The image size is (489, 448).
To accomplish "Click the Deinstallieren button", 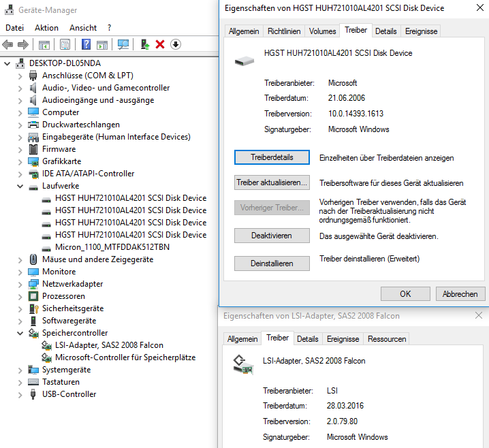I will click(x=272, y=263).
